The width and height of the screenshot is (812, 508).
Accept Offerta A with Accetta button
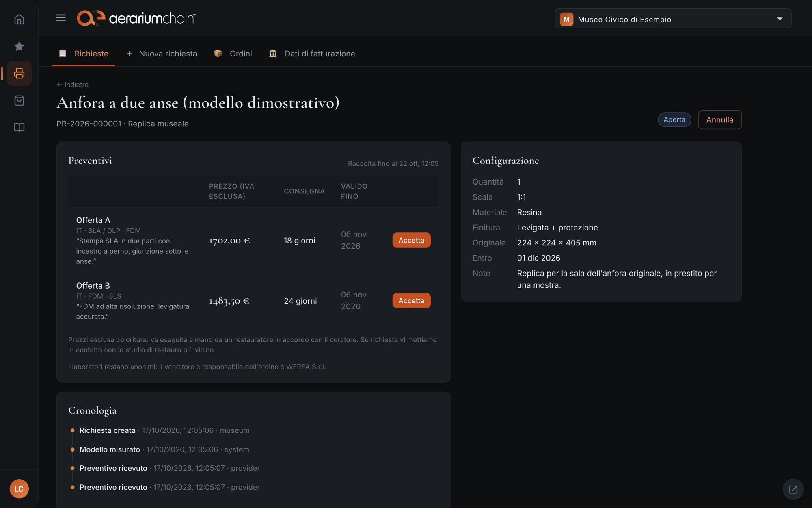411,240
